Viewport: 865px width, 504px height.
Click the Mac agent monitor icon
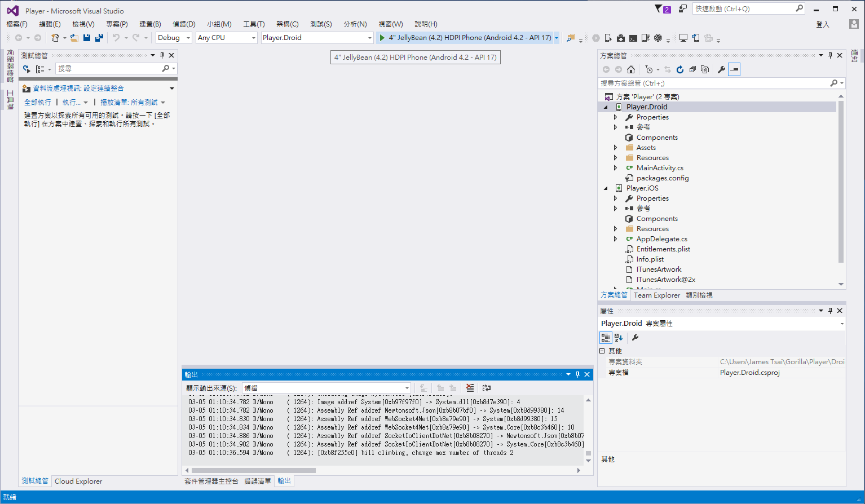[x=683, y=38]
